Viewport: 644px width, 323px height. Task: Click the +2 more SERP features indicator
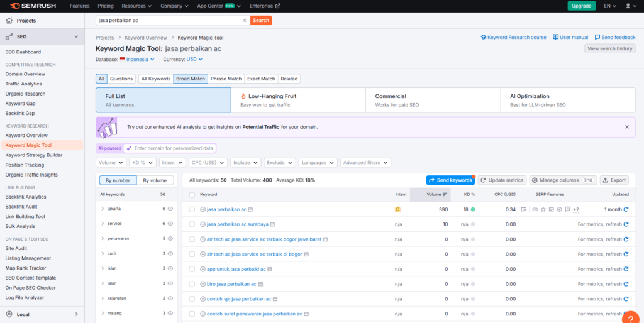tap(576, 210)
